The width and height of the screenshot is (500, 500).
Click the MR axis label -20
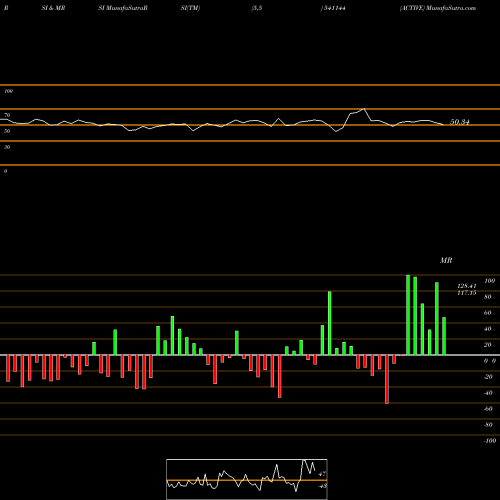tap(488, 377)
